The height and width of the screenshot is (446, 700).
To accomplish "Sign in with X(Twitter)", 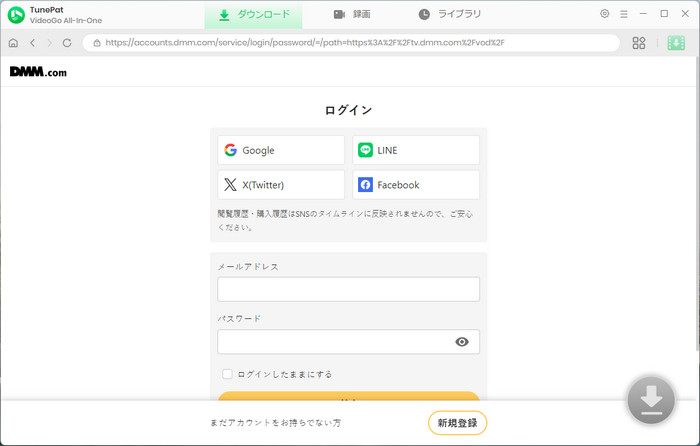I will point(281,184).
